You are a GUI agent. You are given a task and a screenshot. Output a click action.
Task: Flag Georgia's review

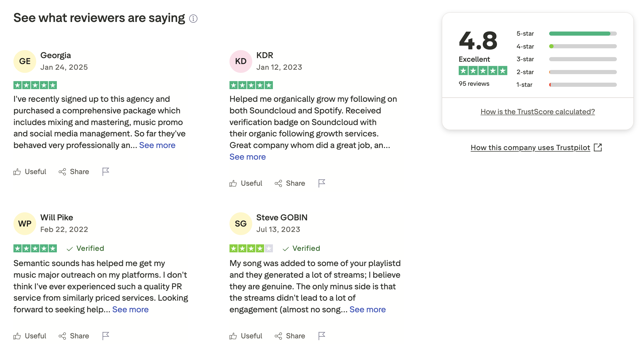106,172
